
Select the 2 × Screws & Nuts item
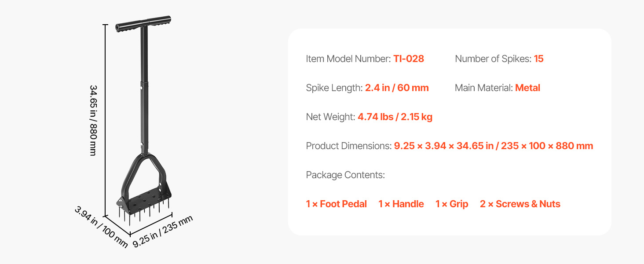[x=520, y=204]
